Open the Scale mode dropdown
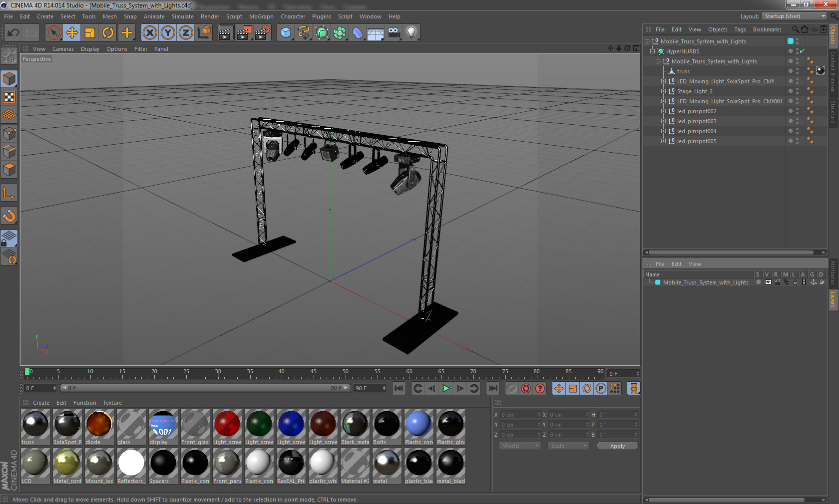The width and height of the screenshot is (839, 504). pos(568,446)
